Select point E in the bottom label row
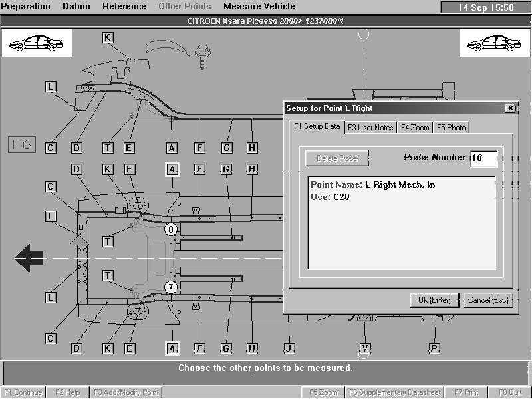The width and height of the screenshot is (532, 399). point(129,348)
